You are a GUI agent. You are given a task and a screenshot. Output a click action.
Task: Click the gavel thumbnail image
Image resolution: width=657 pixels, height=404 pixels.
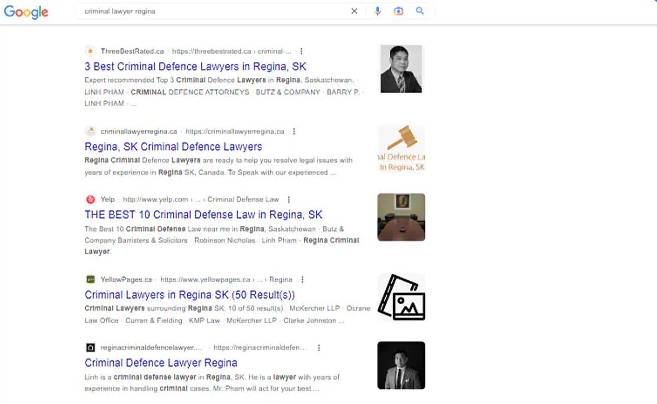401,149
